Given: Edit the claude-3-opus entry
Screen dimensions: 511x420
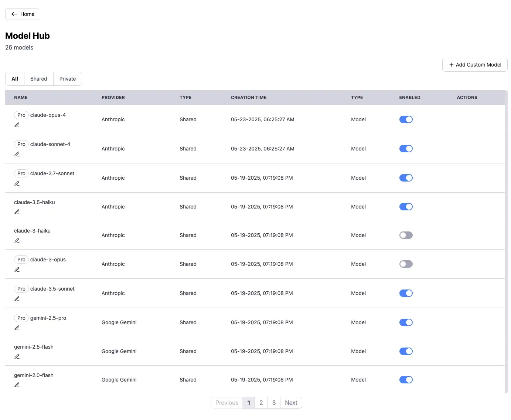Looking at the screenshot, I should 17,270.
